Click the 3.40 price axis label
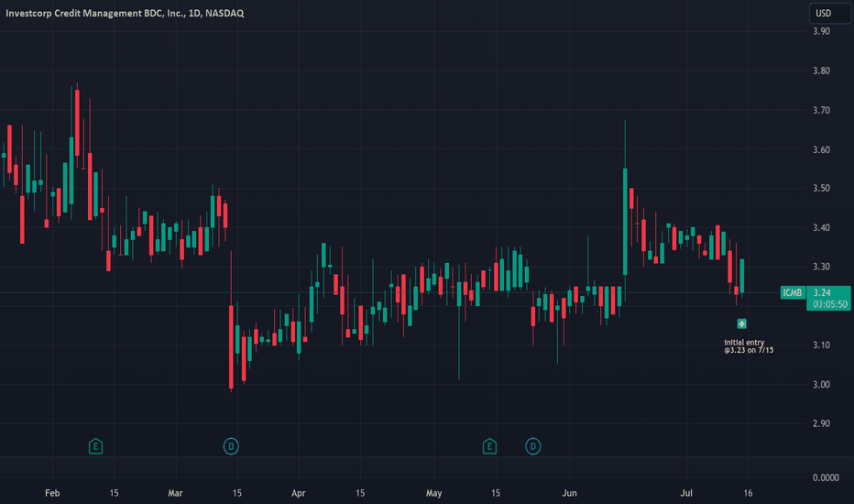 (x=821, y=228)
